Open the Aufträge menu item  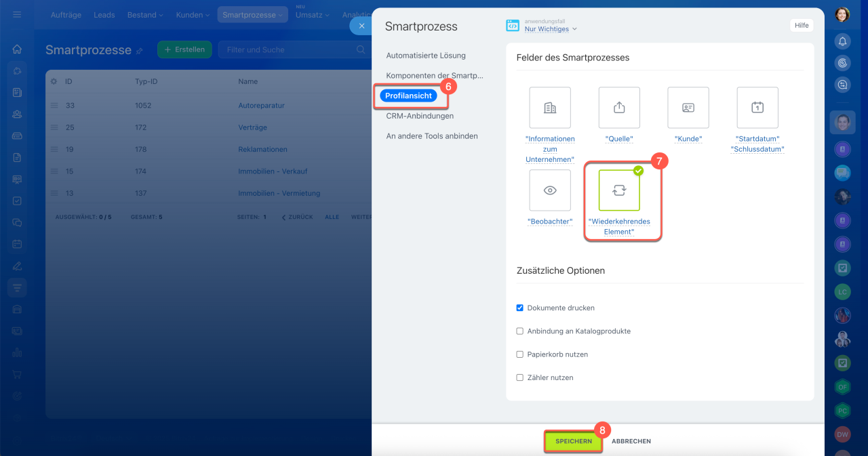[66, 15]
